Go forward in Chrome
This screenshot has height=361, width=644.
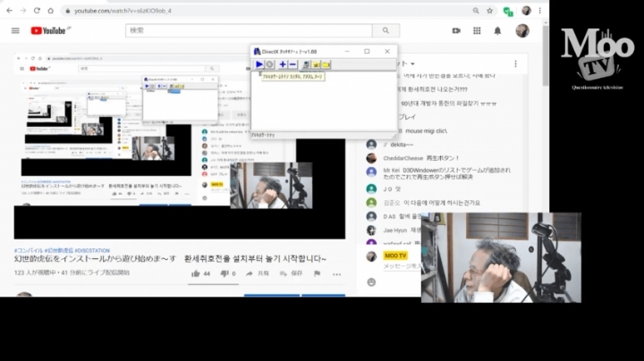click(x=23, y=11)
